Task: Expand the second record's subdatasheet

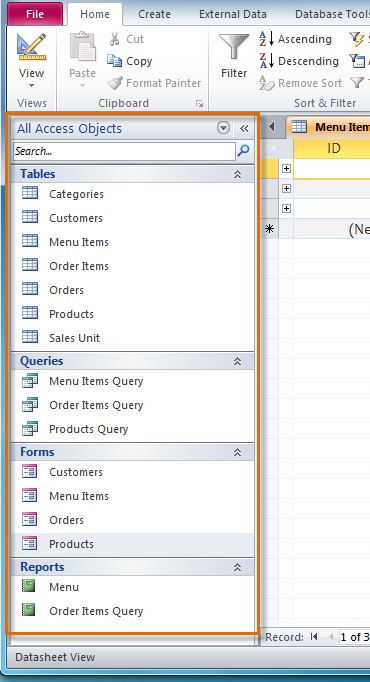Action: 286,188
